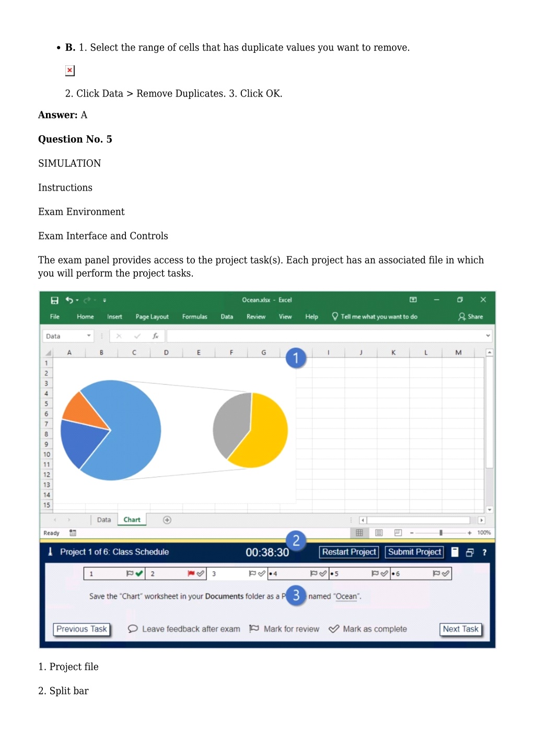Screen dimensions: 535x756
Task: Open the Undo history dropdown arrow
Action: click(x=77, y=300)
